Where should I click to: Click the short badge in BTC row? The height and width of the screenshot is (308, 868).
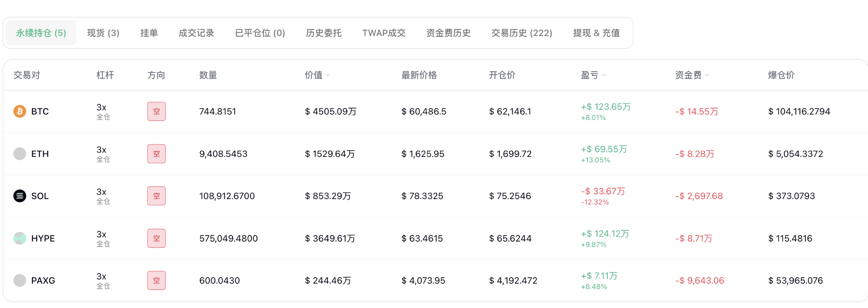157,111
